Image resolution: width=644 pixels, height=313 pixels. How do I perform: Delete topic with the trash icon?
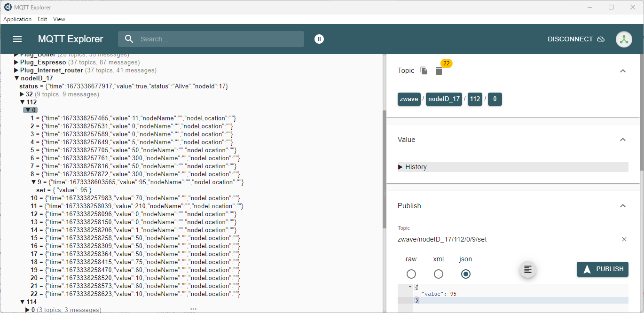pos(439,71)
